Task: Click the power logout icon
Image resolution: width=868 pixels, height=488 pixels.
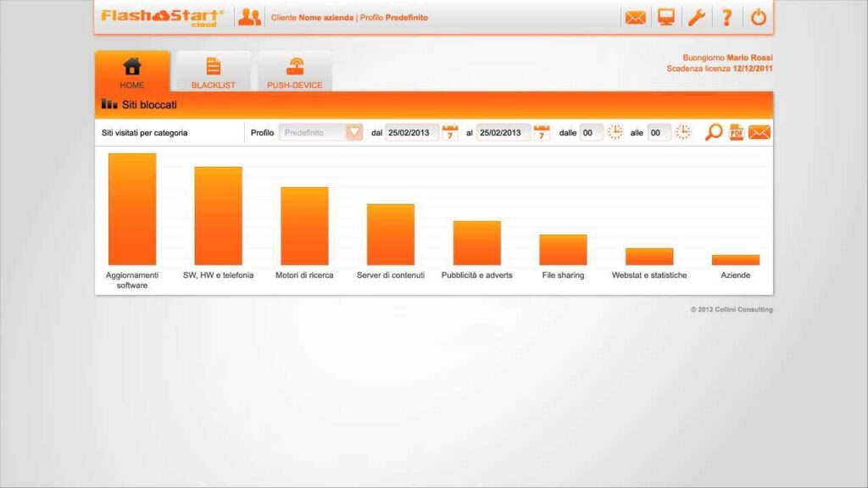Action: pyautogui.click(x=758, y=17)
